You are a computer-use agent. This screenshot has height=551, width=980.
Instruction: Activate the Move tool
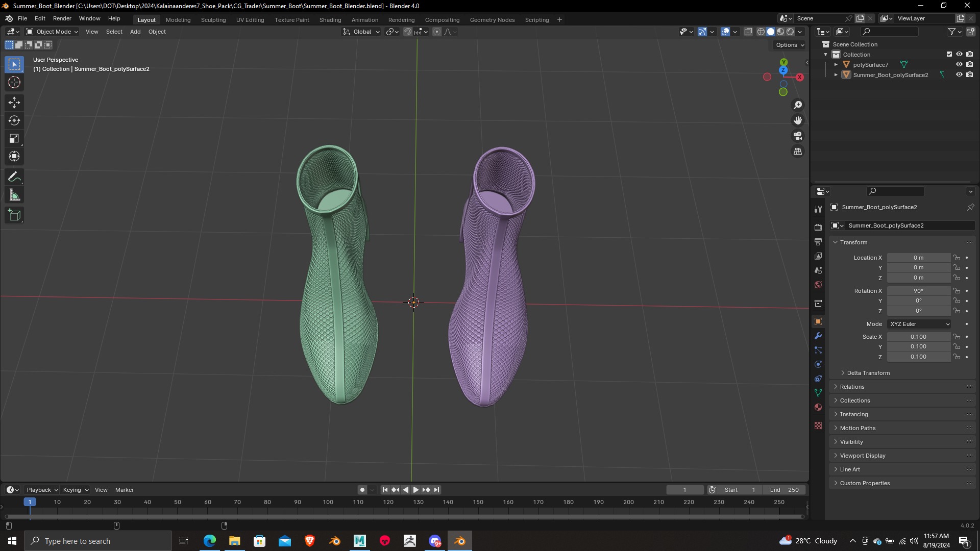pyautogui.click(x=14, y=103)
